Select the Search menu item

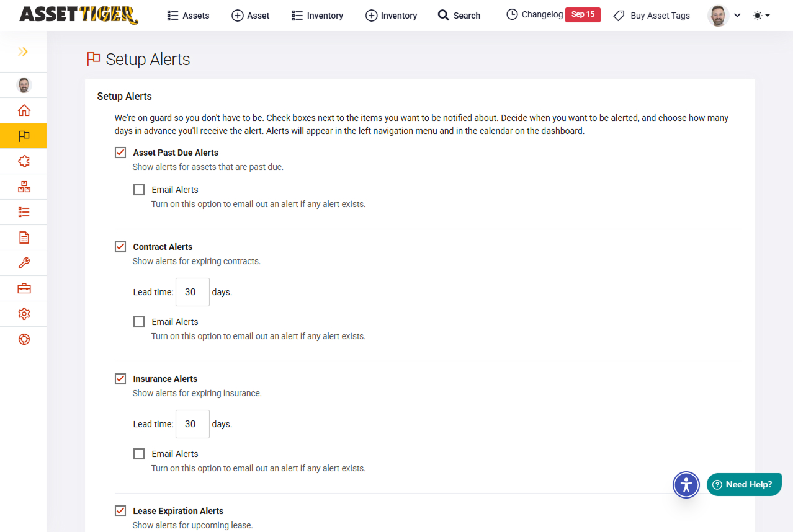[459, 16]
